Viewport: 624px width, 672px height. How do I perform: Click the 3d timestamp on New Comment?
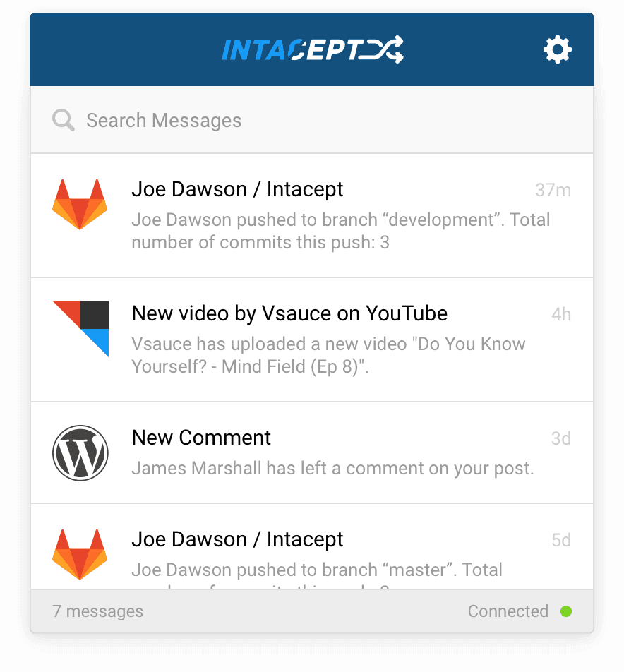click(561, 438)
